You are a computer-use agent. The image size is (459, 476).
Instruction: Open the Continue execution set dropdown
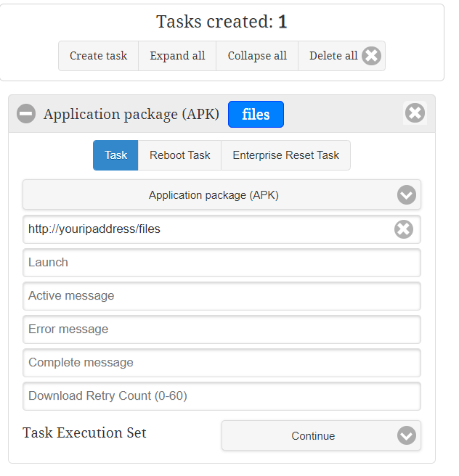click(322, 435)
